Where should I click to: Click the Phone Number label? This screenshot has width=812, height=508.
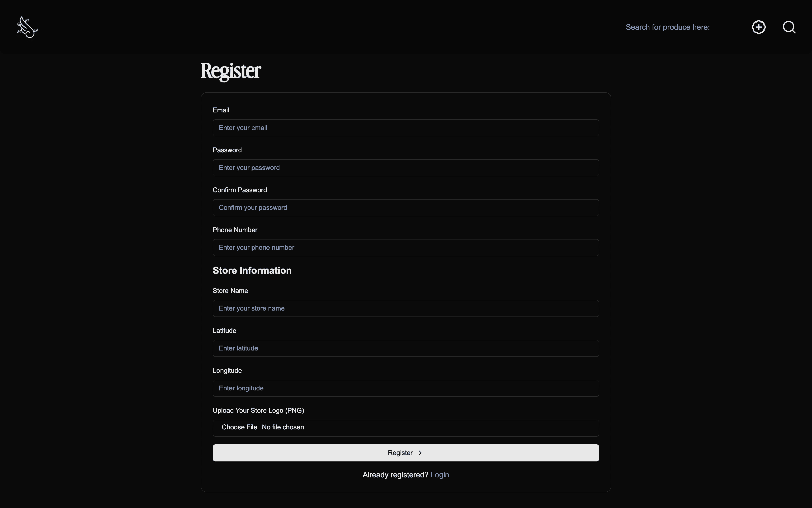click(235, 230)
